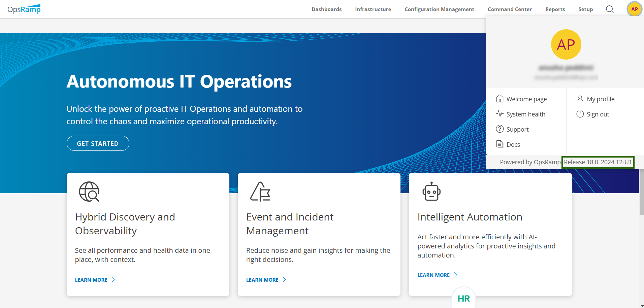Click the Intelligent Automation robot icon
The width and height of the screenshot is (644, 308).
pos(431,192)
